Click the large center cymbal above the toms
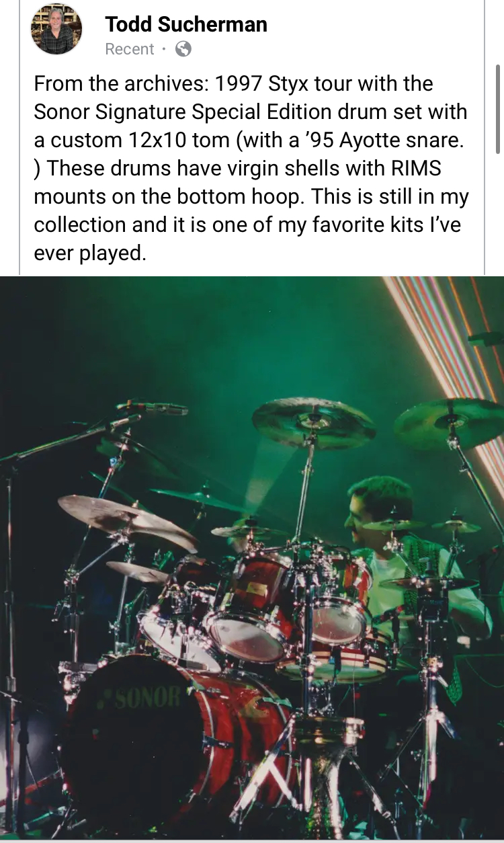Screen dimensions: 504x843 [x=313, y=422]
